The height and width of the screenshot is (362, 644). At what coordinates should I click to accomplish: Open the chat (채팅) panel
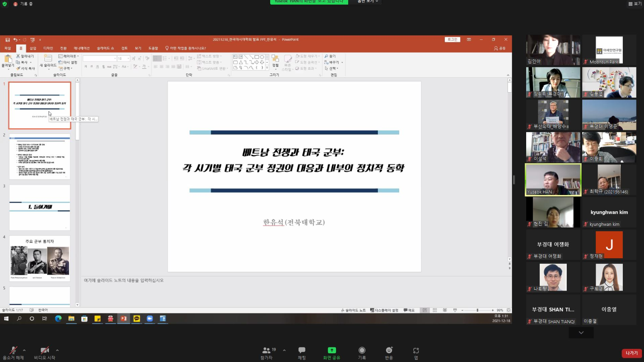(302, 351)
